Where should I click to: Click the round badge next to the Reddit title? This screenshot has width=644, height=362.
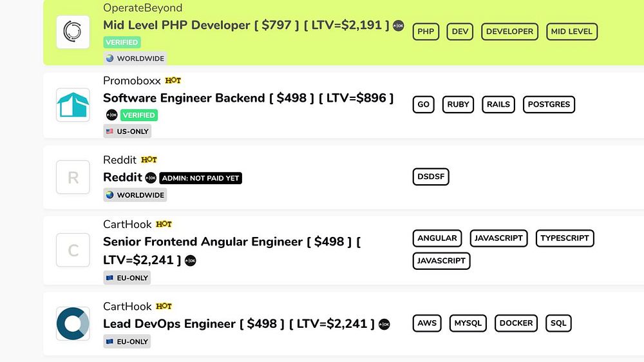click(x=151, y=178)
